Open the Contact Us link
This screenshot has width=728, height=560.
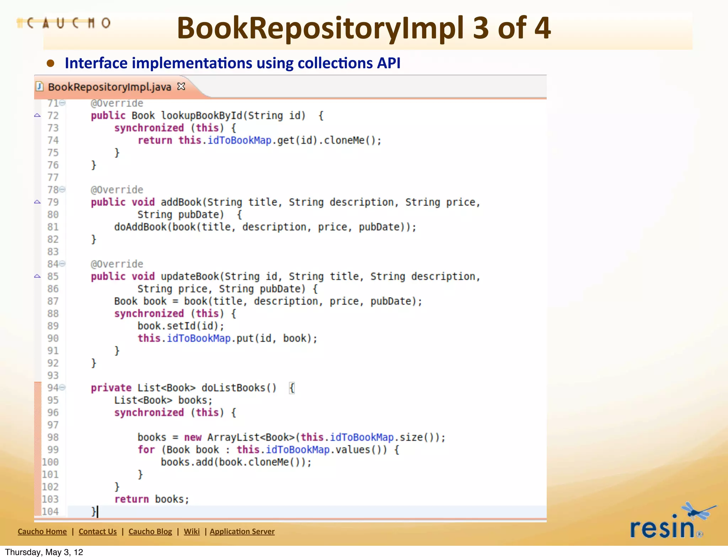point(98,532)
